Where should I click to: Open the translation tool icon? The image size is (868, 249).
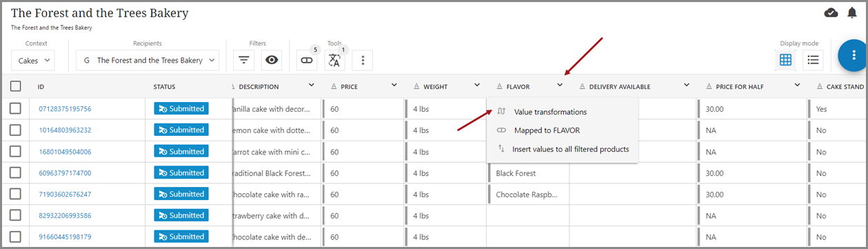(x=334, y=60)
